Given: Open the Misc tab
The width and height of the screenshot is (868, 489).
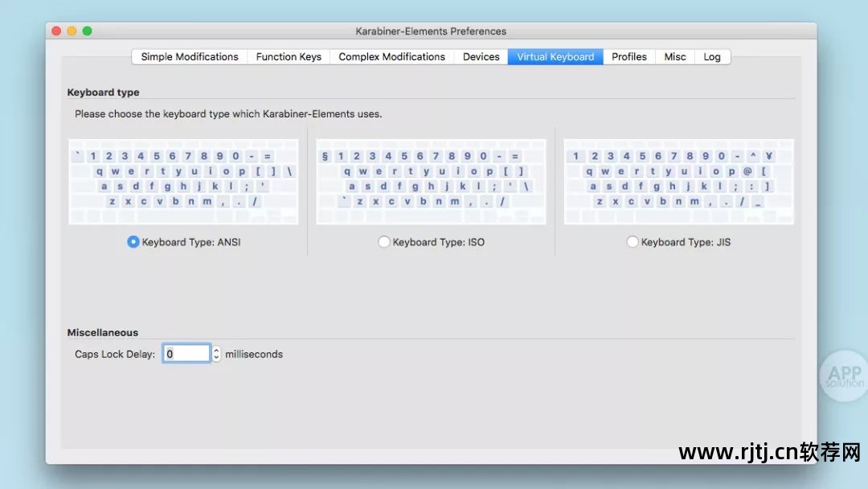Looking at the screenshot, I should click(x=675, y=57).
